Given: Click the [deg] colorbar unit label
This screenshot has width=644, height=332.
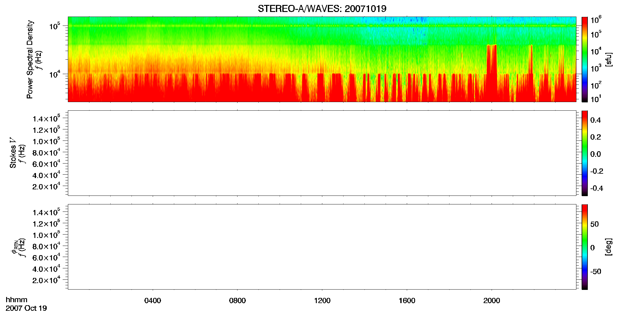Looking at the screenshot, I should coord(608,247).
